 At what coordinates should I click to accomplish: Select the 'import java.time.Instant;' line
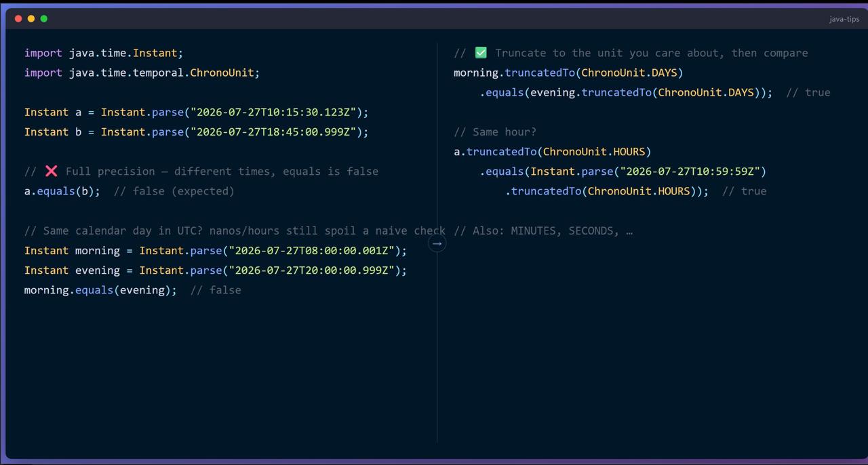click(104, 53)
